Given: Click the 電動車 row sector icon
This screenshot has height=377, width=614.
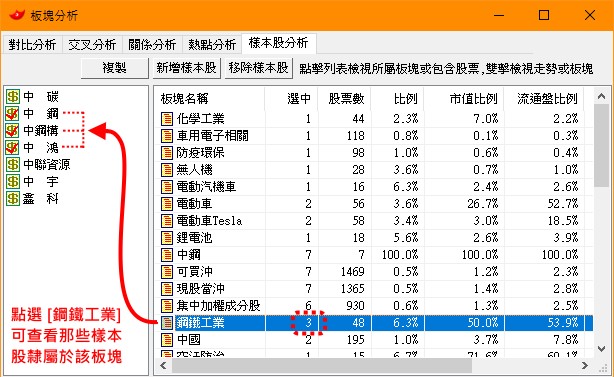Looking at the screenshot, I should point(167,204).
